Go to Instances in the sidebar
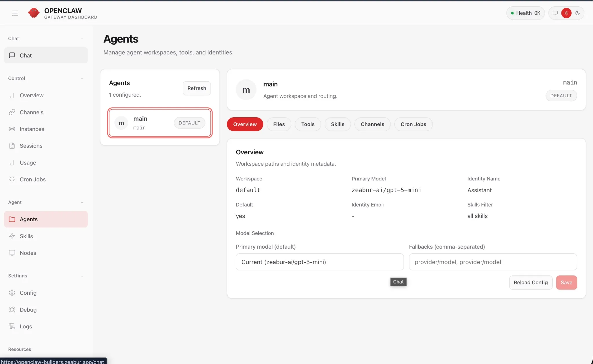The width and height of the screenshot is (593, 364). 46,129
